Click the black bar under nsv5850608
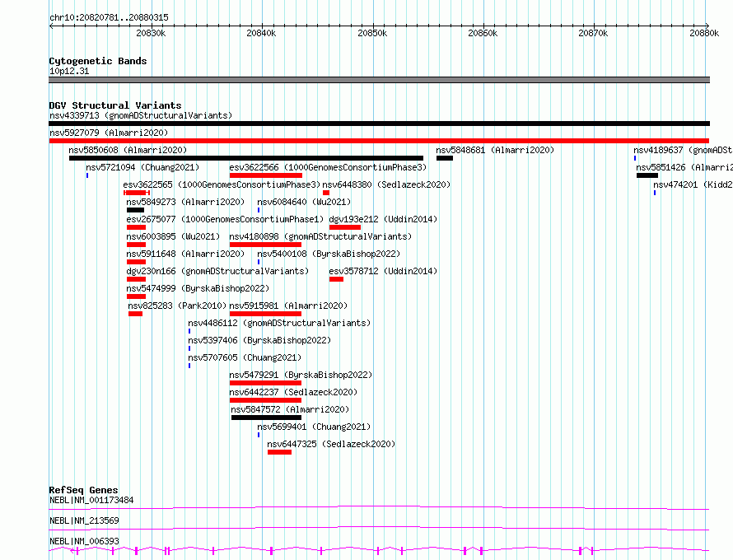Viewport: 733px width, 560px height. click(x=246, y=158)
